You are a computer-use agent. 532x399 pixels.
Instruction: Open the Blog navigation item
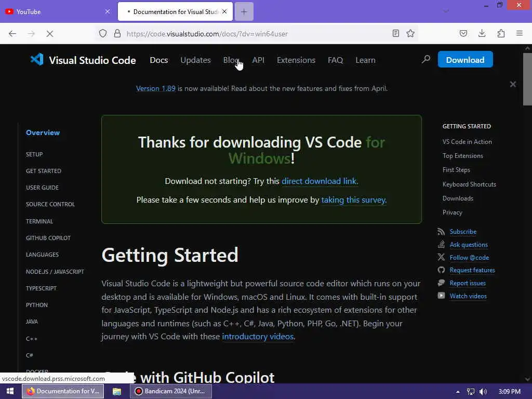click(x=232, y=60)
